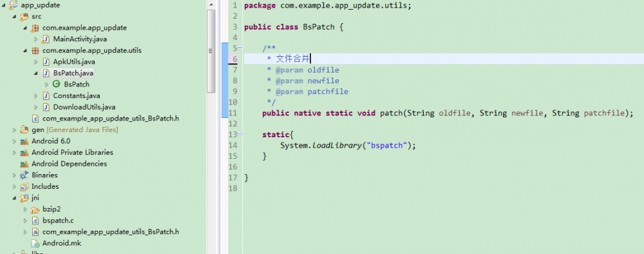This screenshot has width=644, height=254.
Task: Click the Android.mk file icon
Action: (35, 243)
